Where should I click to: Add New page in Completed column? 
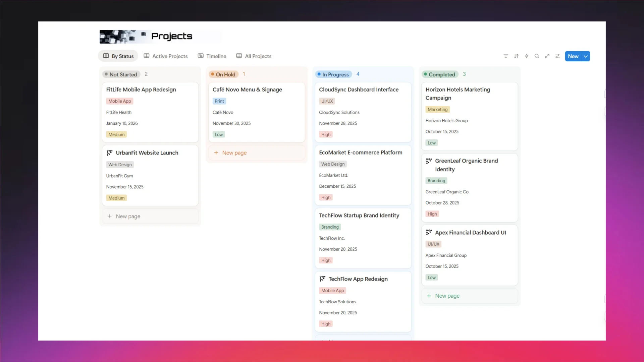[x=470, y=296]
